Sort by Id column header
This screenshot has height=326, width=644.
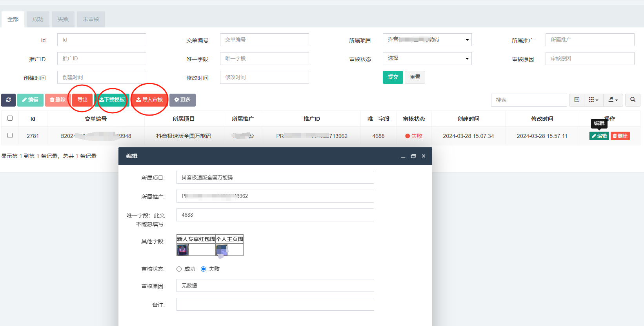33,119
